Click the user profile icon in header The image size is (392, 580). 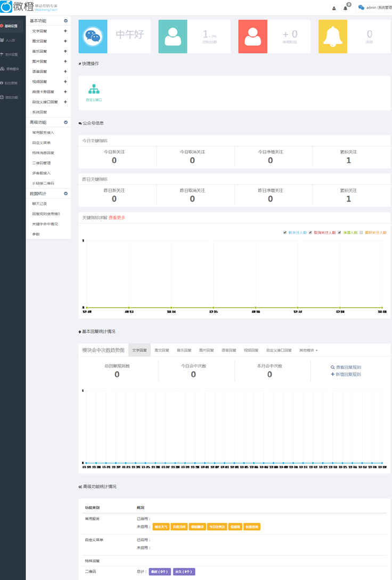(x=334, y=8)
